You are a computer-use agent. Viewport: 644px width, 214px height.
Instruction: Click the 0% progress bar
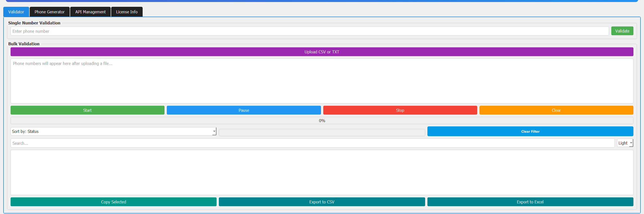coord(322,121)
